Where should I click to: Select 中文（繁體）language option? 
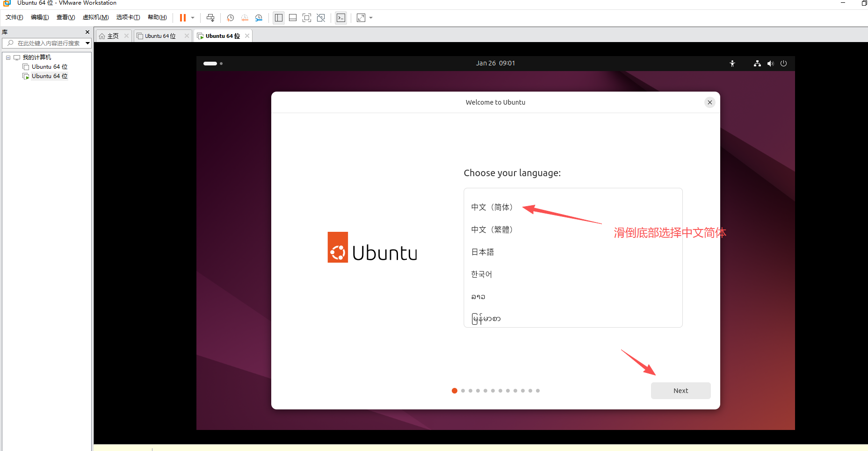point(573,229)
